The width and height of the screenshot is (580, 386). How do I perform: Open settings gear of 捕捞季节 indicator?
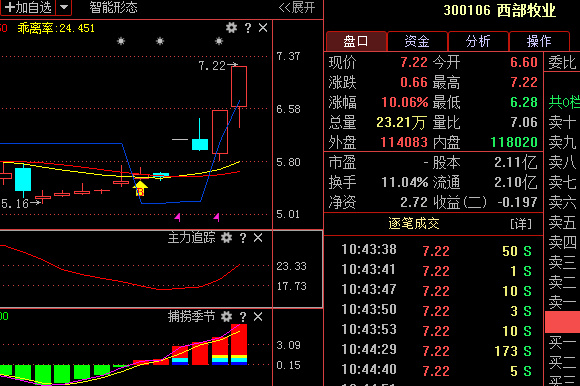pyautogui.click(x=226, y=316)
